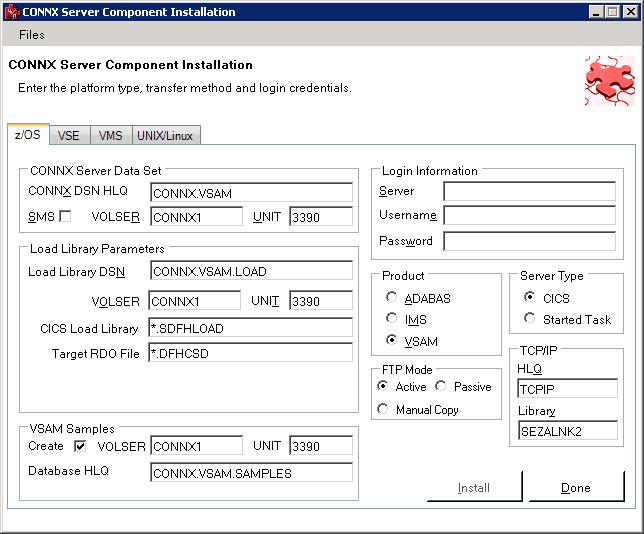644x534 pixels.
Task: Uncheck the VSAM Samples Create checkbox
Action: (81, 446)
